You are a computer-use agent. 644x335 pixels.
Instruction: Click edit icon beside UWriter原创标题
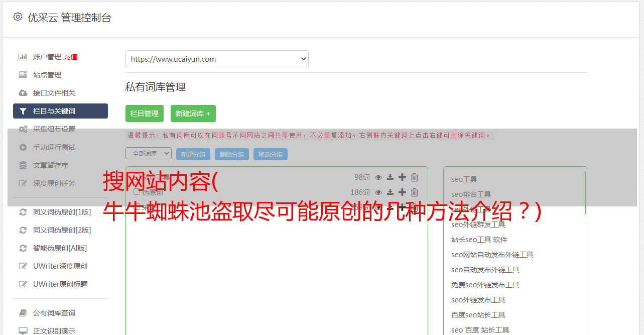coord(23,284)
